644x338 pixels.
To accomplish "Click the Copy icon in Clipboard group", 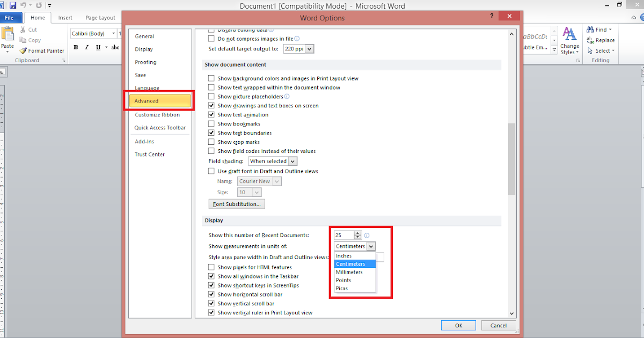I will click(23, 40).
